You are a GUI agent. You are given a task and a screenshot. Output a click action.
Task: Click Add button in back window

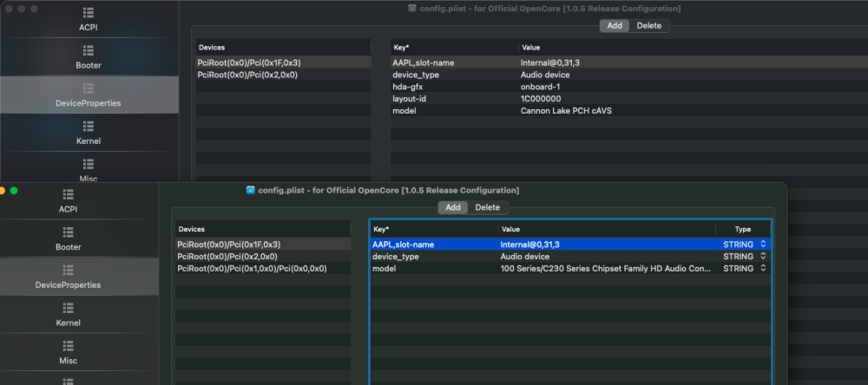(615, 25)
